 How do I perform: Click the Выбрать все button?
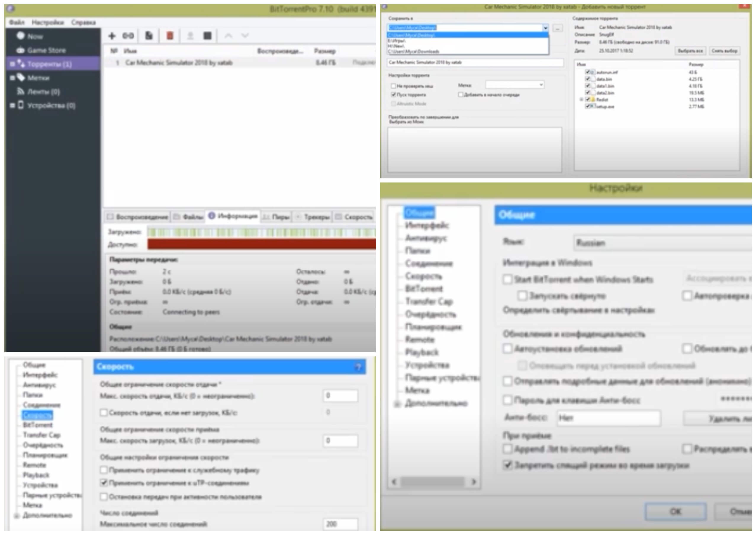690,51
